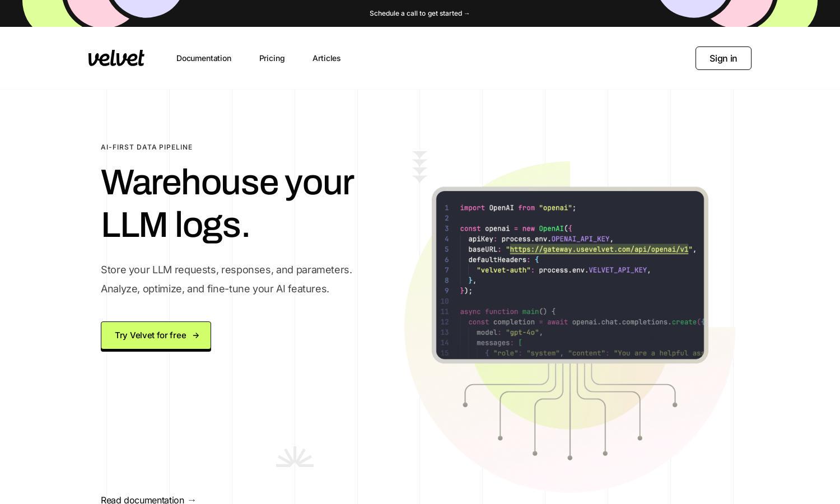The height and width of the screenshot is (504, 840).
Task: Open the Read documentation link
Action: click(148, 500)
